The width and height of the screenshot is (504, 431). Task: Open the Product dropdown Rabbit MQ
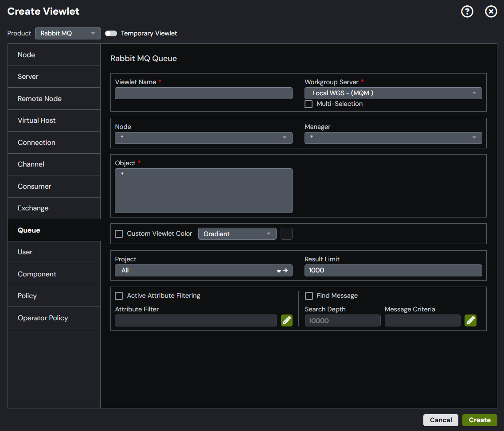tap(68, 33)
